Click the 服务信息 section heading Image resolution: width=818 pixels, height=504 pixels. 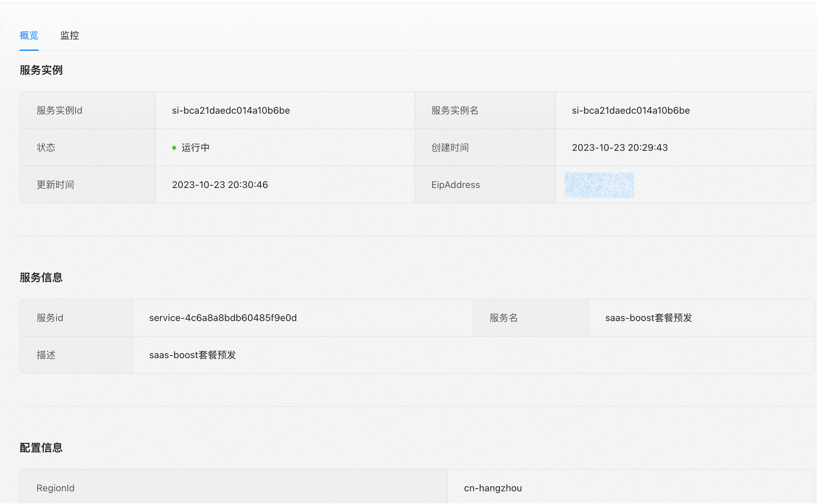pyautogui.click(x=41, y=277)
